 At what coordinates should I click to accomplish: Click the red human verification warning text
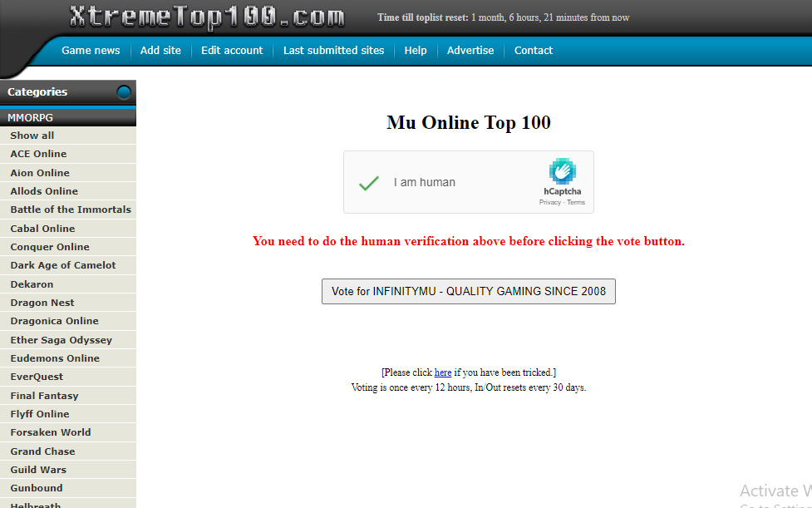(x=469, y=241)
